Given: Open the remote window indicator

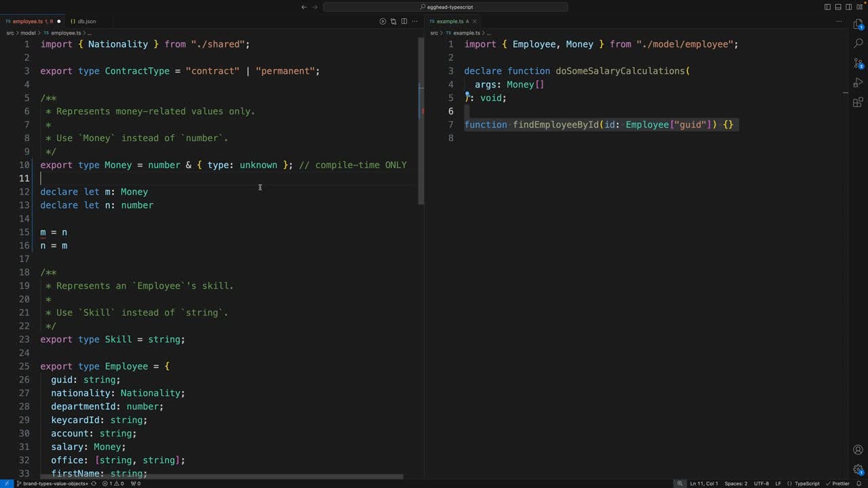Looking at the screenshot, I should (x=7, y=483).
